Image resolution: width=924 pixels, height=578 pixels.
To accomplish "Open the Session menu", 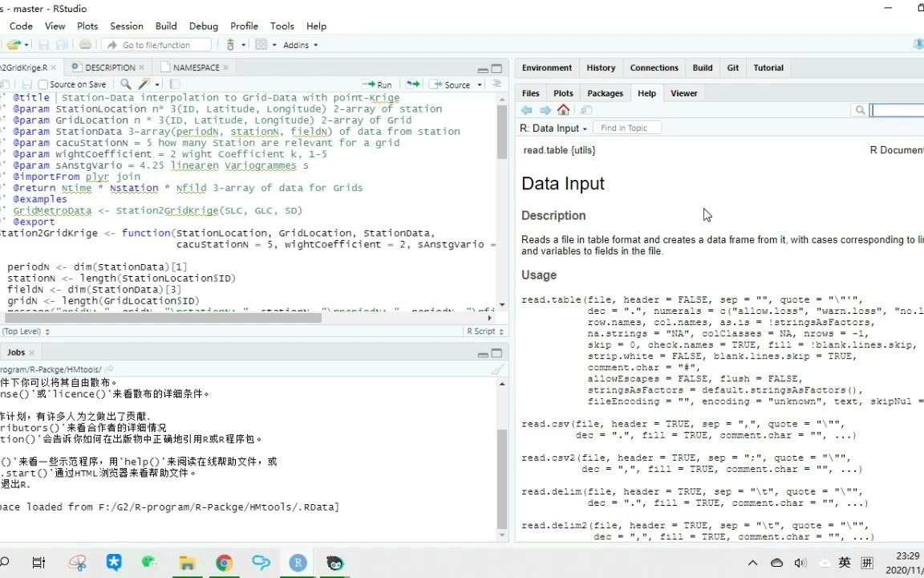I will pyautogui.click(x=126, y=26).
